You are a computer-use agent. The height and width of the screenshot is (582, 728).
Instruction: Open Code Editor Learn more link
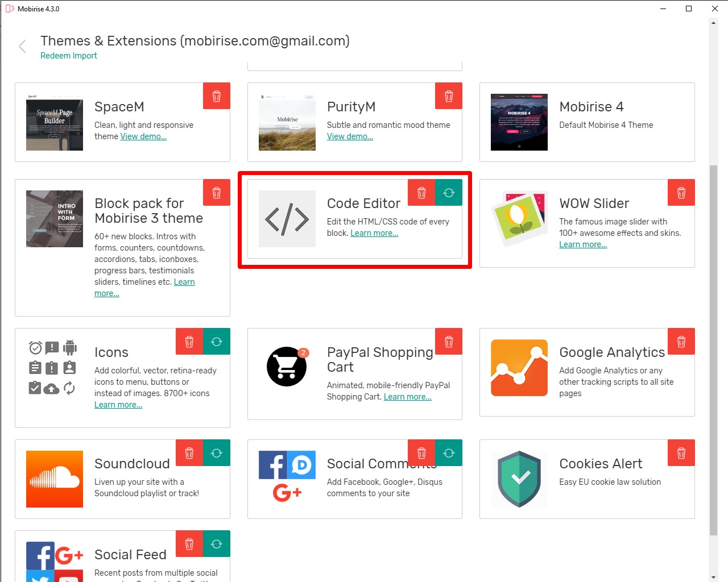[x=374, y=233]
